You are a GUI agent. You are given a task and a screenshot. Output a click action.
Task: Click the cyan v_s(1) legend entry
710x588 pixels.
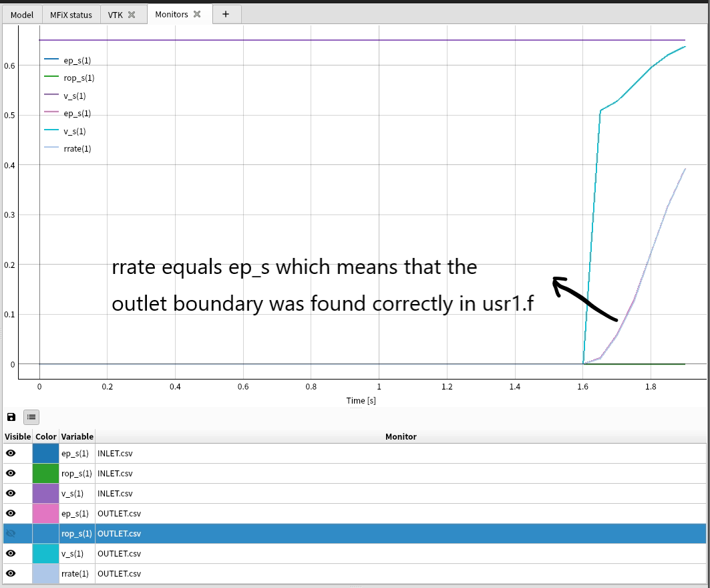(65, 132)
